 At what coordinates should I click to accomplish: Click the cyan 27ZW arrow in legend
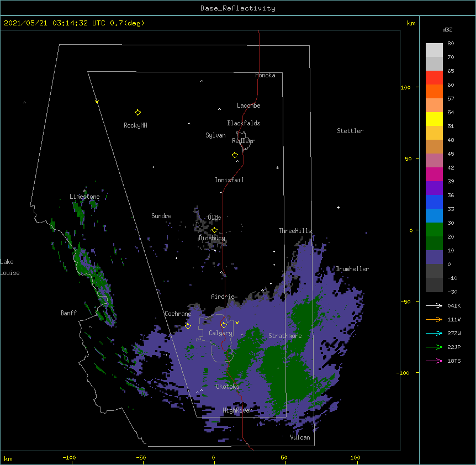(434, 333)
